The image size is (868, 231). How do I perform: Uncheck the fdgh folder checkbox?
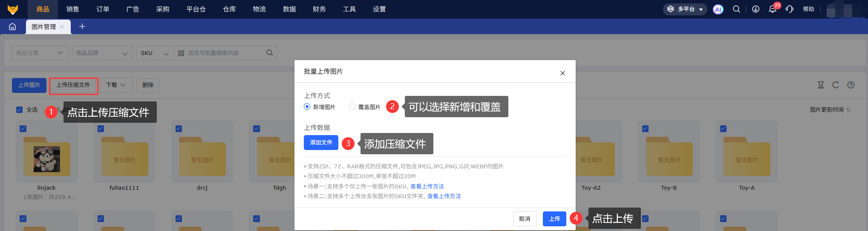[257, 129]
